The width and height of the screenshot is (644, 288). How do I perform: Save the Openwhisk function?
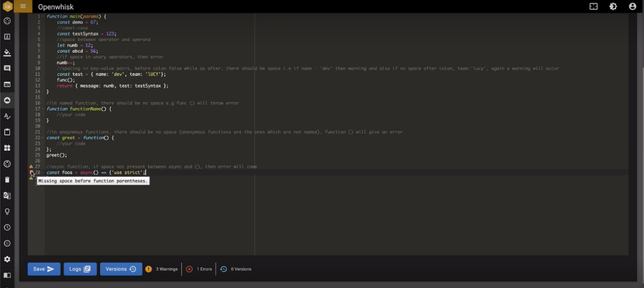coord(44,269)
